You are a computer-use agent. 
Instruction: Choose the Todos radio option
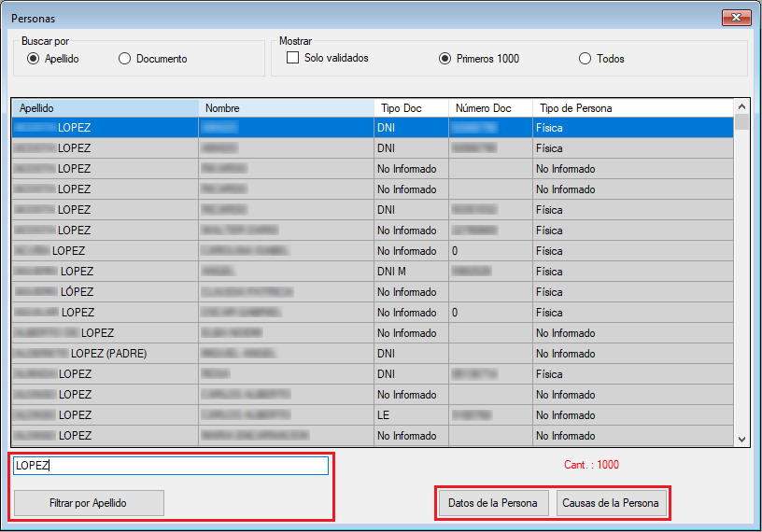click(586, 59)
